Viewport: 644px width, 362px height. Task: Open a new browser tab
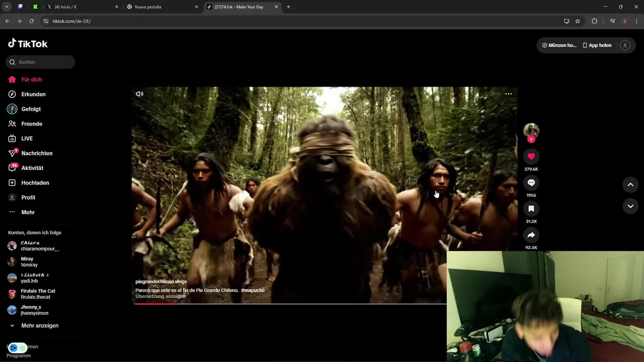point(288,7)
